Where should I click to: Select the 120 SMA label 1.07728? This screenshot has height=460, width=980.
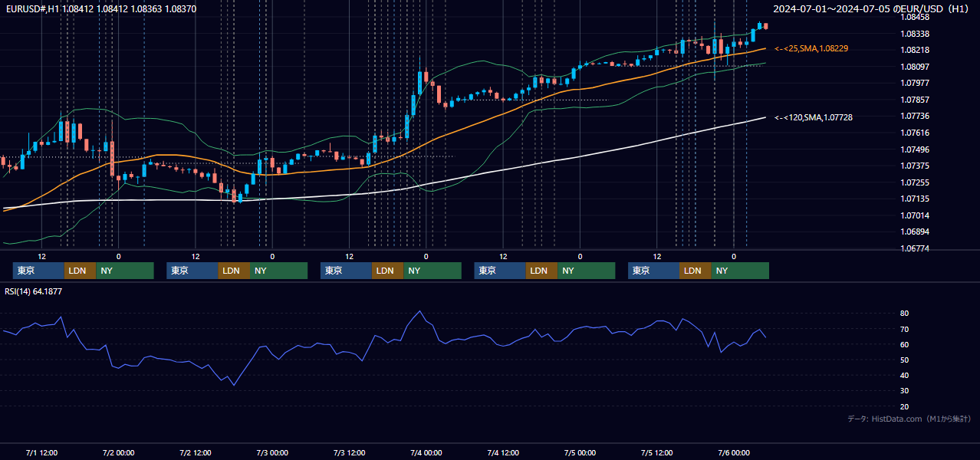814,117
